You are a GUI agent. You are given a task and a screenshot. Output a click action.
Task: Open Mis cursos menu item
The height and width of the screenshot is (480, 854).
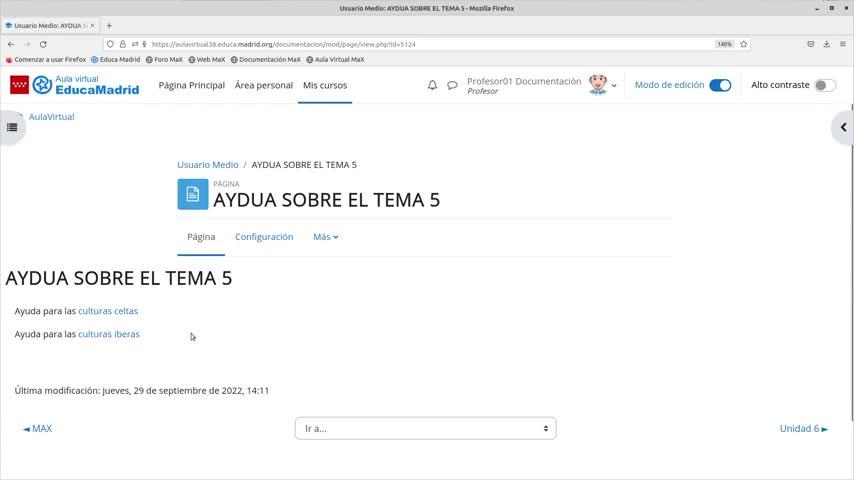(x=325, y=85)
